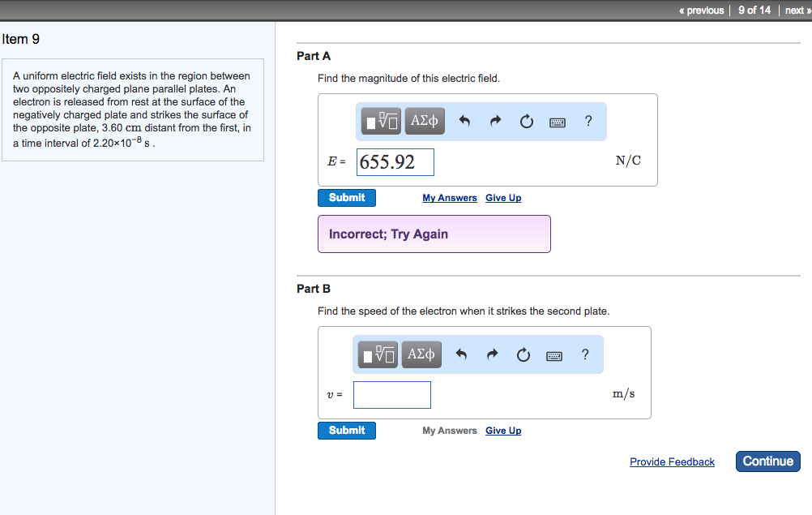Viewport: 812px width, 515px height.
Task: Give up on Part B
Action: pyautogui.click(x=503, y=431)
